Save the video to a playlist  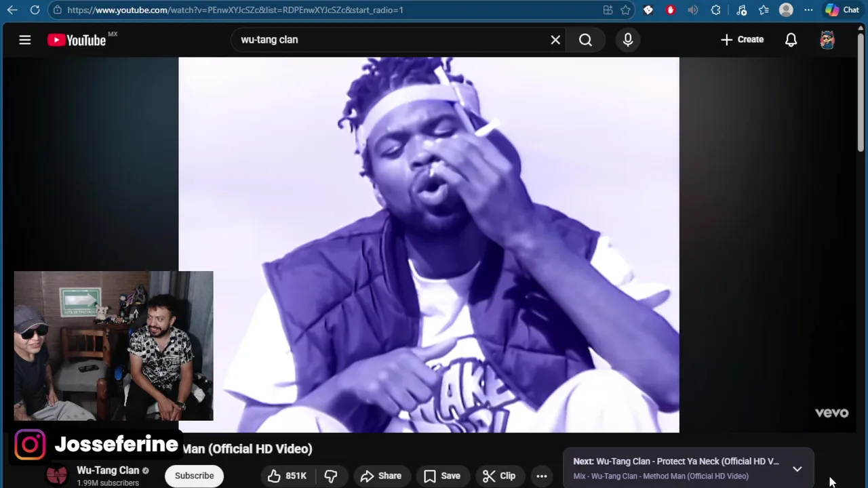(441, 476)
